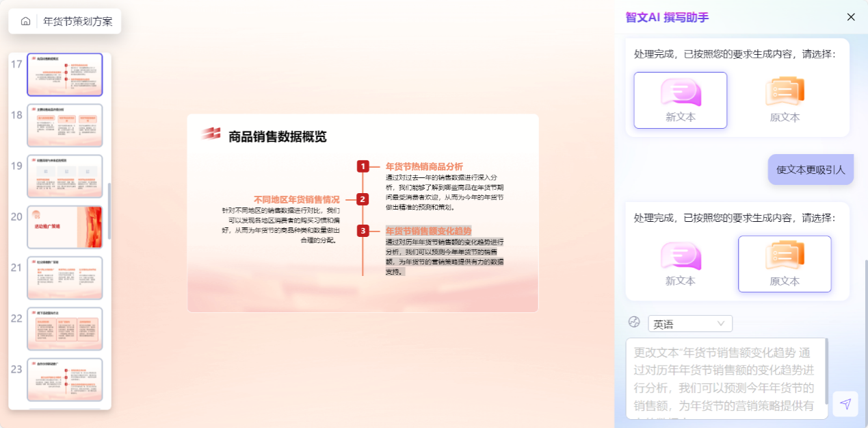Image resolution: width=868 pixels, height=428 pixels.
Task: Click first 处理完成 status message
Action: pyautogui.click(x=735, y=54)
